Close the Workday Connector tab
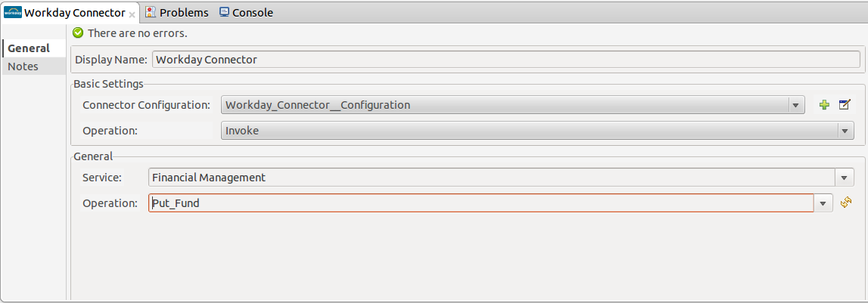Screen dimensions: 868x303 tap(132, 14)
